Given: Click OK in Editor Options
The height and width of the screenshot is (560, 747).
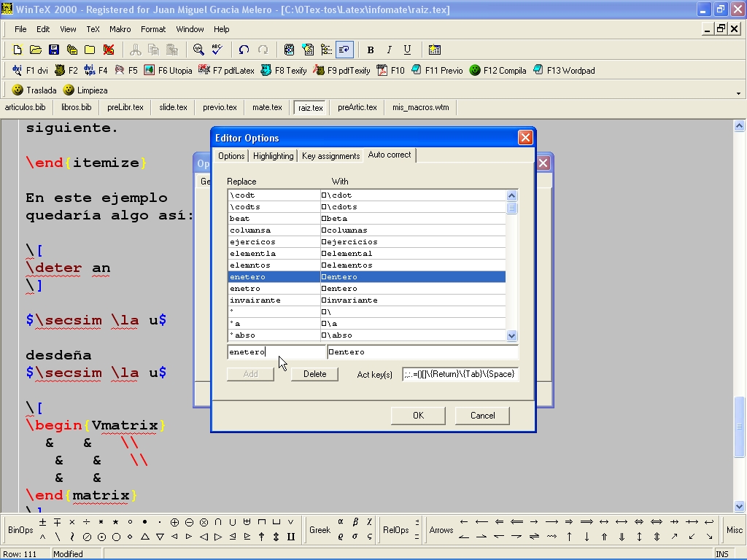Looking at the screenshot, I should pyautogui.click(x=418, y=415).
